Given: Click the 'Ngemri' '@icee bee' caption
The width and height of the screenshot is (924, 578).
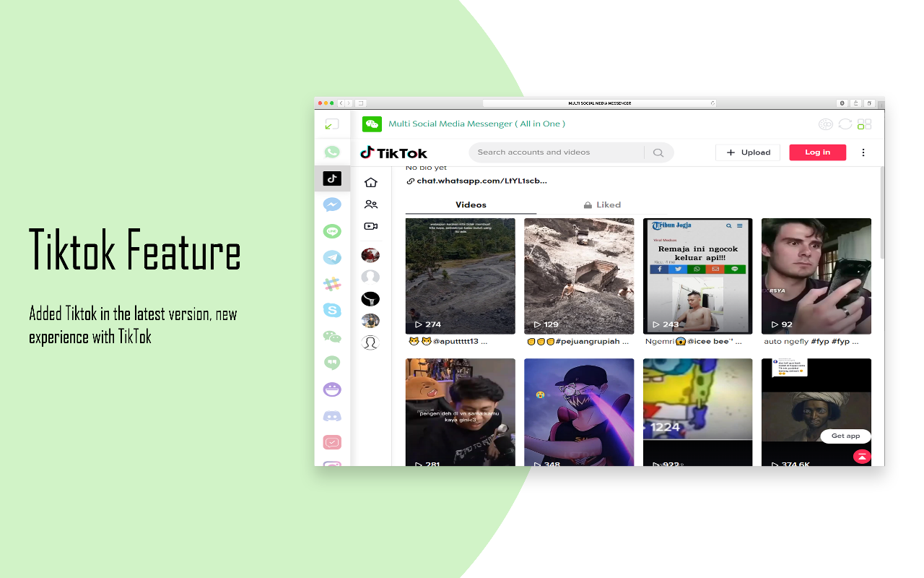Looking at the screenshot, I should pyautogui.click(x=694, y=342).
